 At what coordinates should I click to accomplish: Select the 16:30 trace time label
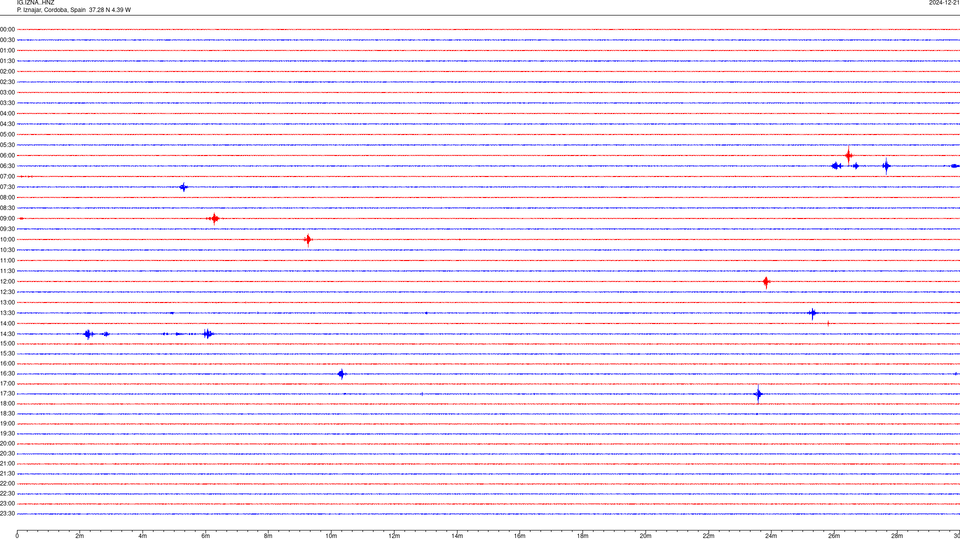(7, 373)
